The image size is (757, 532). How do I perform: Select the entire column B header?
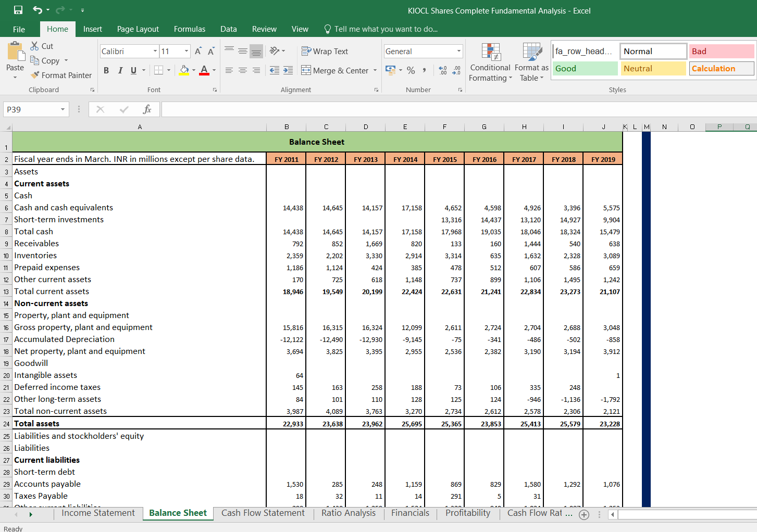click(287, 126)
